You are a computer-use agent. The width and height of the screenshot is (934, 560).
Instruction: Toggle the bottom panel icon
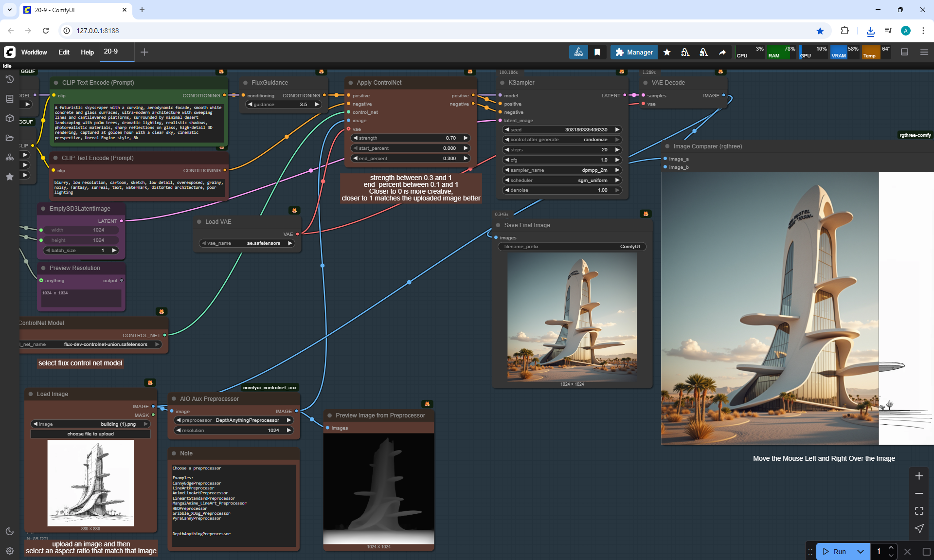tap(904, 52)
